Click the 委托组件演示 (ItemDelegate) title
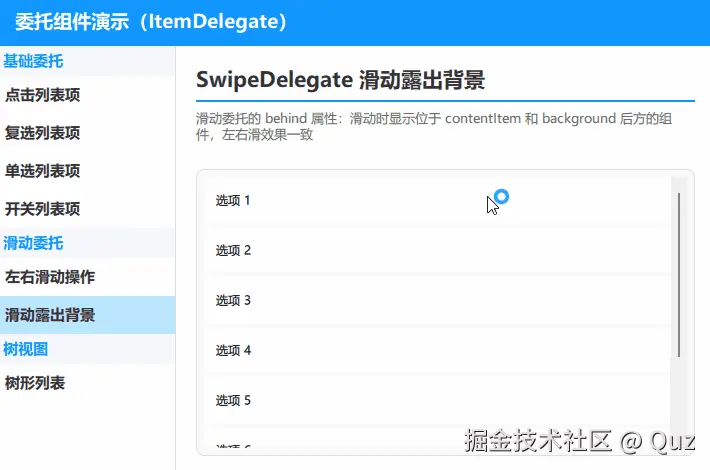This screenshot has height=470, width=710. pyautogui.click(x=151, y=22)
